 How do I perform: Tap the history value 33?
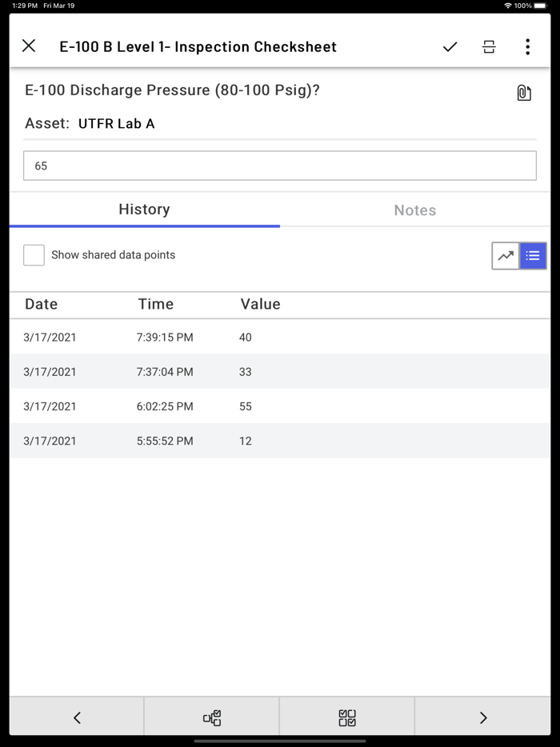[x=246, y=372]
